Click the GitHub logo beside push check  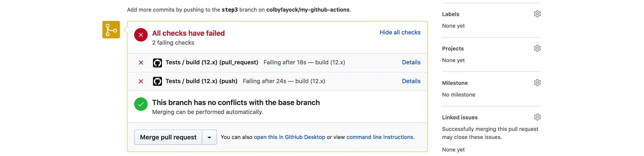(x=157, y=81)
